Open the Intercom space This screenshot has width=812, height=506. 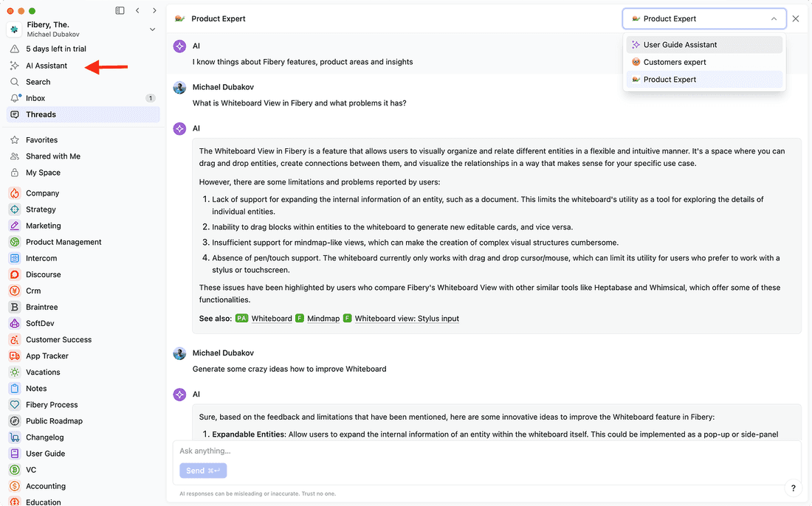pyautogui.click(x=41, y=258)
